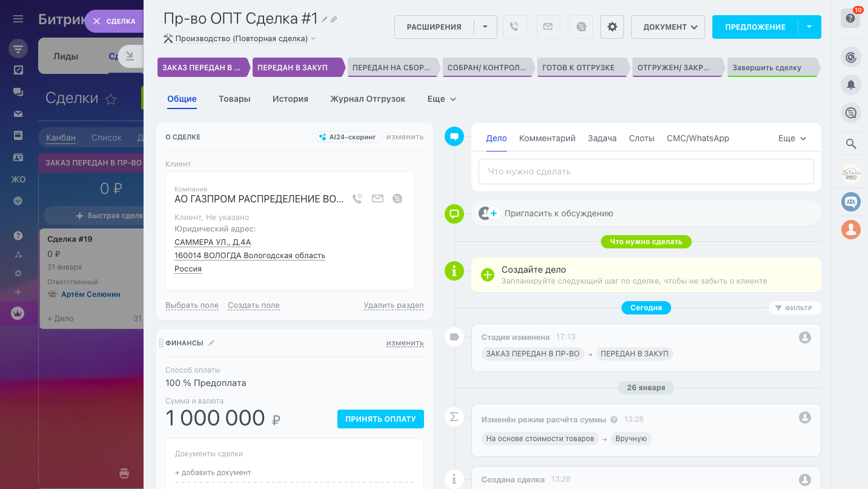Call the company using phone icon
Screen dimensions: 868x489
[x=357, y=199]
